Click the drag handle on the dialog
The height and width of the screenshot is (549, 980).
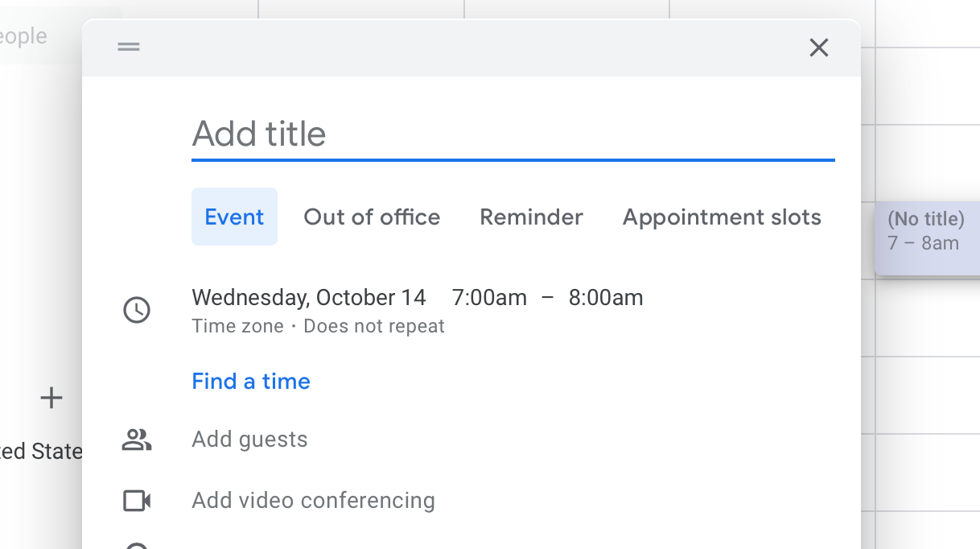(129, 47)
